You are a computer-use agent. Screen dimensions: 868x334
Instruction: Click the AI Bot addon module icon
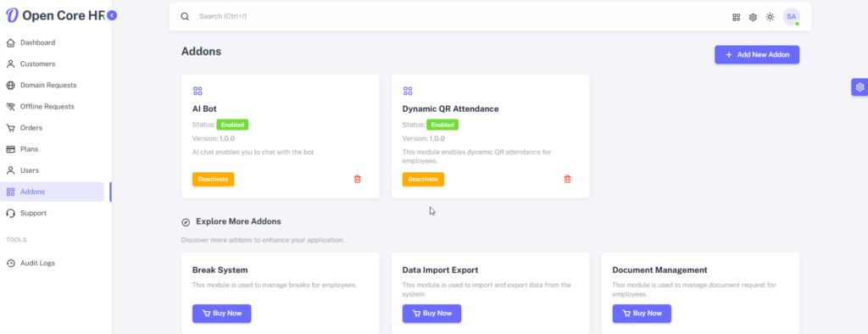click(198, 91)
